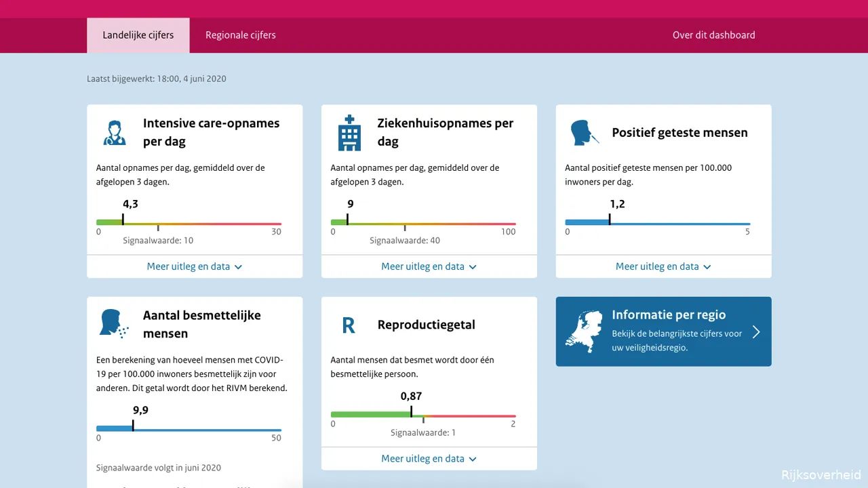Click the R icon on Reproductiegetal card

348,325
